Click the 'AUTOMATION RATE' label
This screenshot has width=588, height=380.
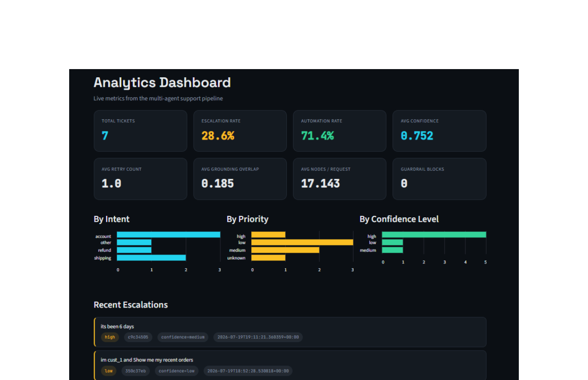click(x=321, y=121)
